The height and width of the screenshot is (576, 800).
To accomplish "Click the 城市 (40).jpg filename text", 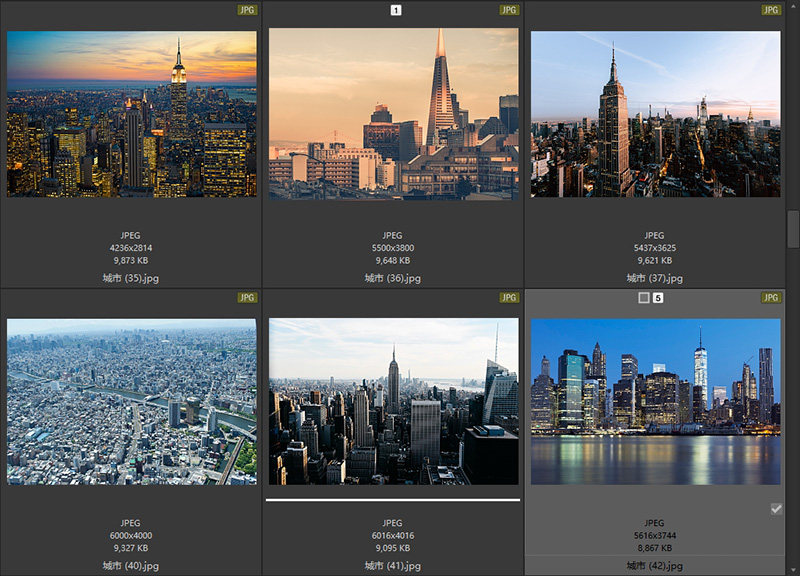I will coord(131,566).
